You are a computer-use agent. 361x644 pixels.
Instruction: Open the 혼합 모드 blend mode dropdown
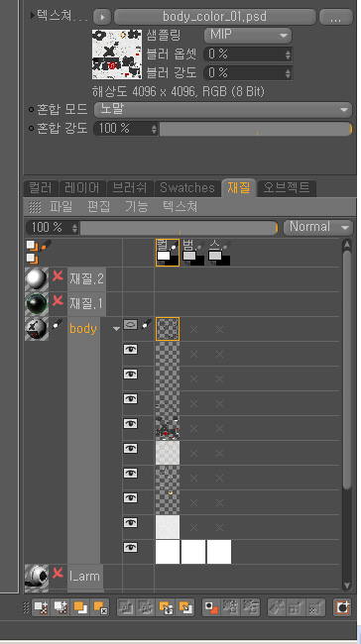[223, 110]
